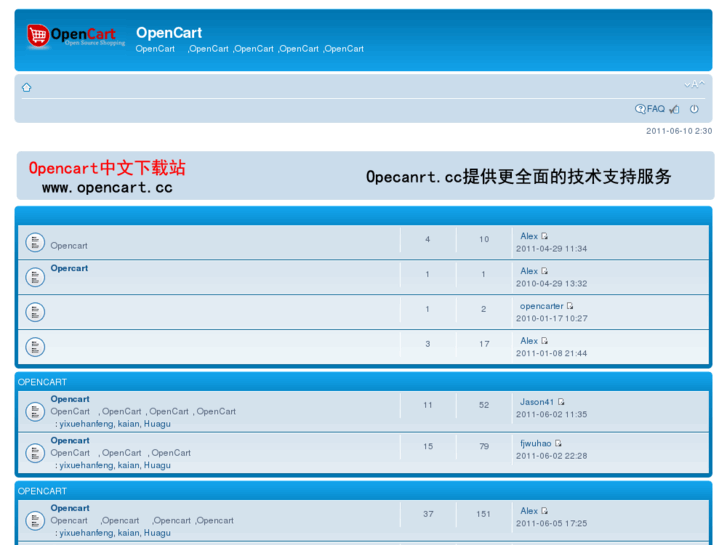Open Alex profile dated 2011-01-08 21:44
727x545 pixels.
coord(529,341)
